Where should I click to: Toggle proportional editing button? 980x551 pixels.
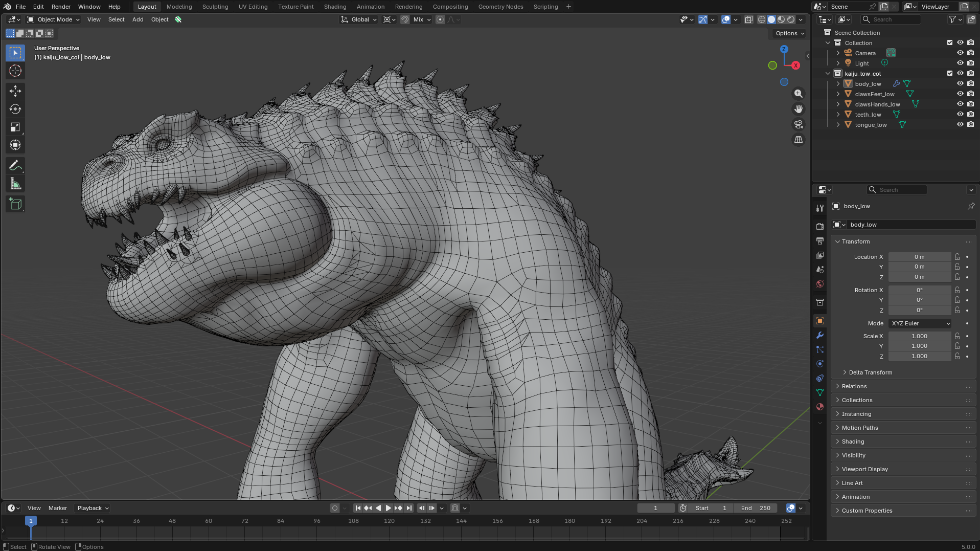pos(440,19)
